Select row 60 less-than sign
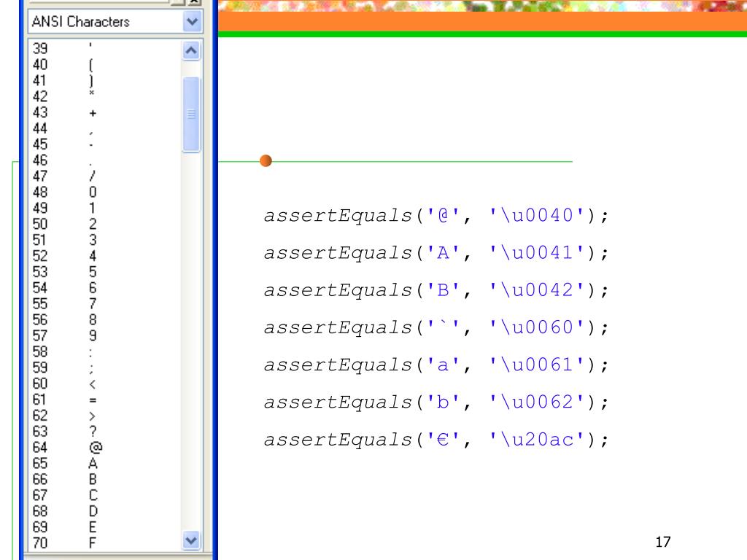Image resolution: width=747 pixels, height=560 pixels. pos(105,384)
